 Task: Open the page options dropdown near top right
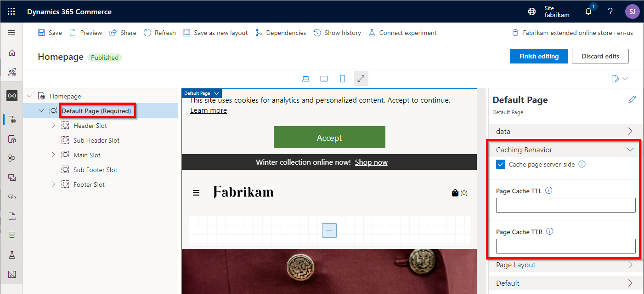tap(620, 79)
